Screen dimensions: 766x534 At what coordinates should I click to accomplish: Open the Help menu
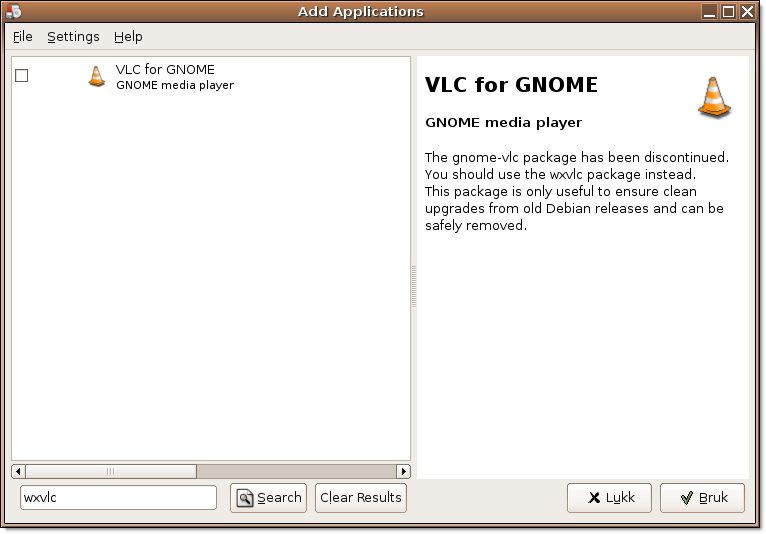pos(128,37)
